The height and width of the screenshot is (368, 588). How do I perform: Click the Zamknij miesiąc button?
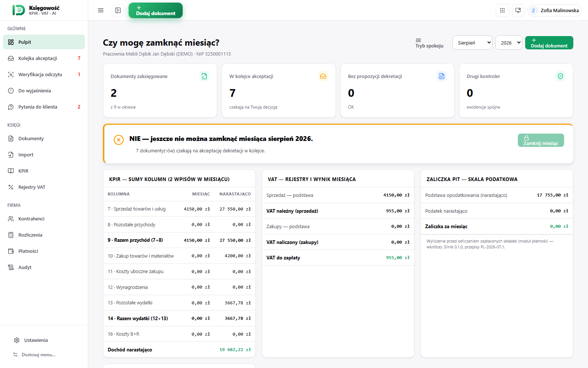click(x=541, y=140)
